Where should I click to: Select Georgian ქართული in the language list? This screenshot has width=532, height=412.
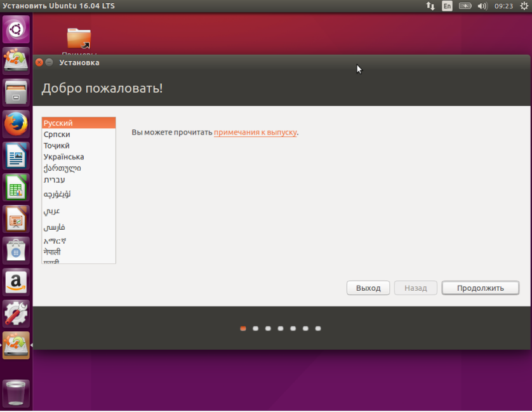coord(79,168)
